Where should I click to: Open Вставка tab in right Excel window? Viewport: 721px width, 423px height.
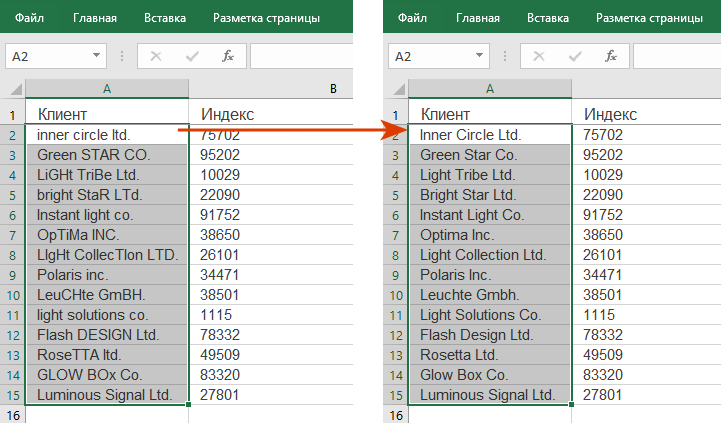(x=548, y=18)
